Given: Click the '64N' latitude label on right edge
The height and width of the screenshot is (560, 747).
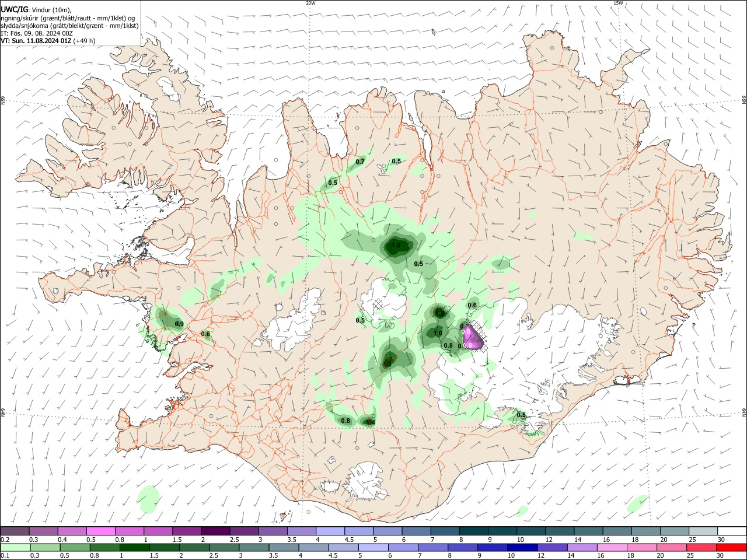Looking at the screenshot, I should (744, 412).
